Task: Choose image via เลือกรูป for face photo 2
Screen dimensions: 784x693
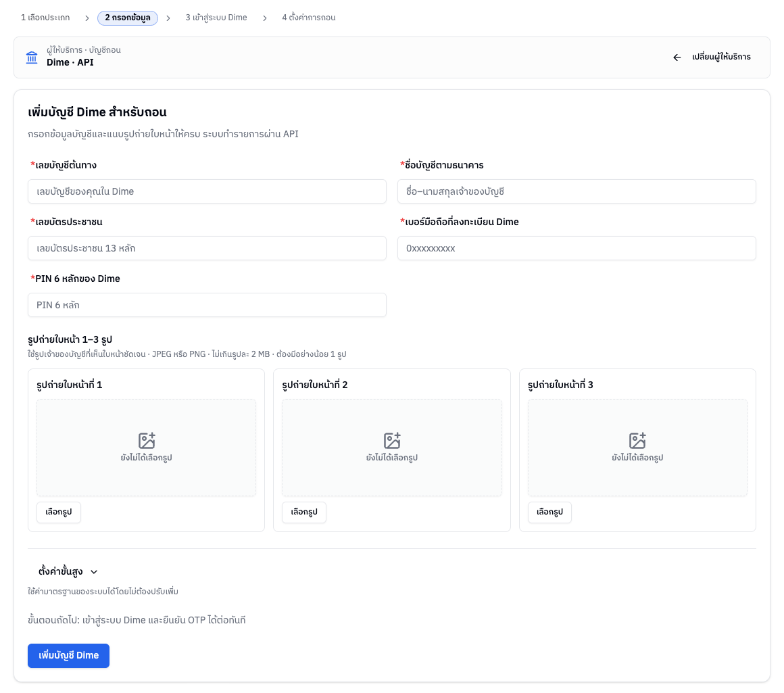Action: [304, 512]
